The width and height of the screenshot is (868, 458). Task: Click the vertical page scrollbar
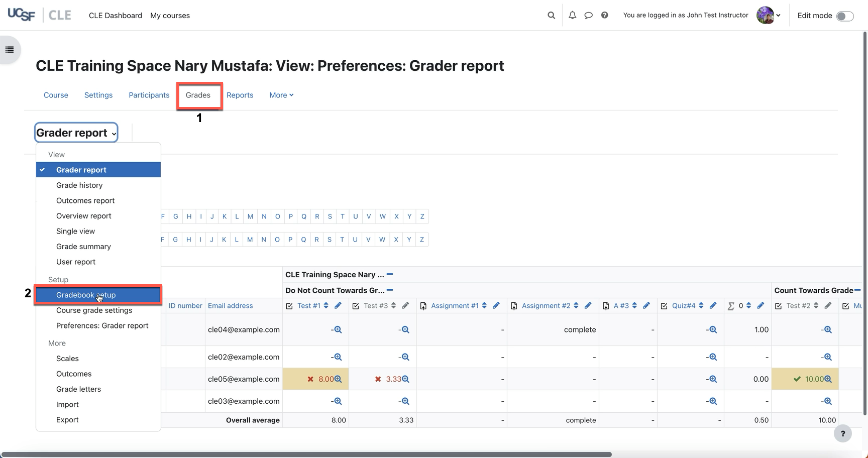(865, 223)
